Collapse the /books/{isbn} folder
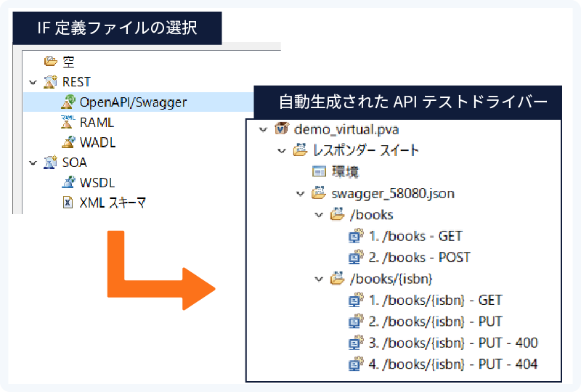581x392 pixels. [x=318, y=278]
